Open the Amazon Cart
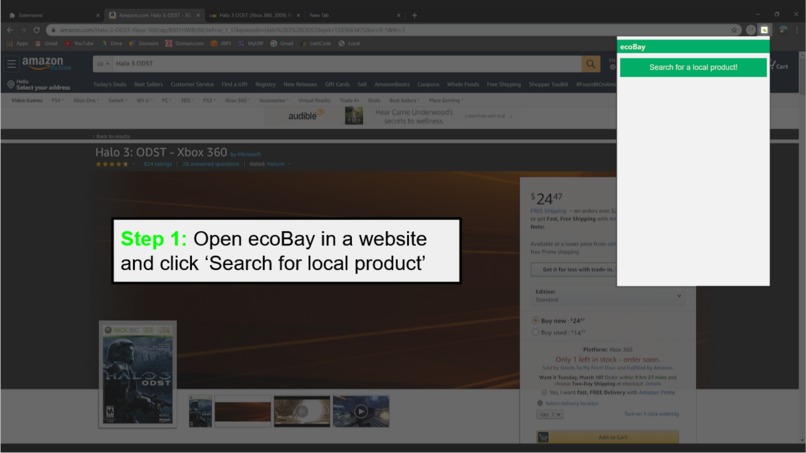This screenshot has width=806, height=453. click(x=778, y=65)
